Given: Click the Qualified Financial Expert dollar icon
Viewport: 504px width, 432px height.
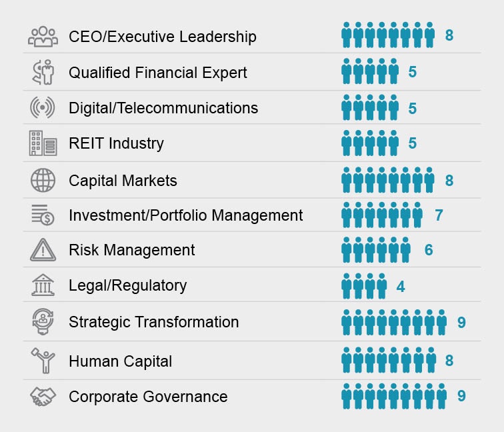Looking at the screenshot, I should point(43,72).
